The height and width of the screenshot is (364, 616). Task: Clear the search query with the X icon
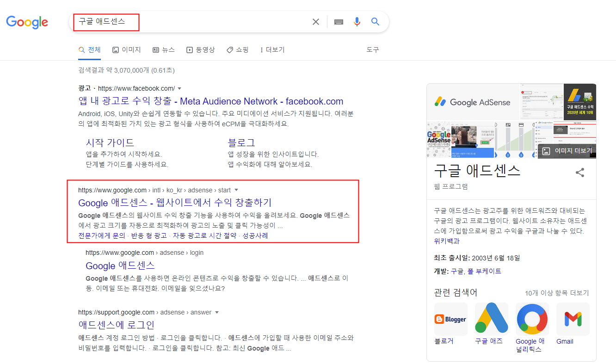[315, 21]
